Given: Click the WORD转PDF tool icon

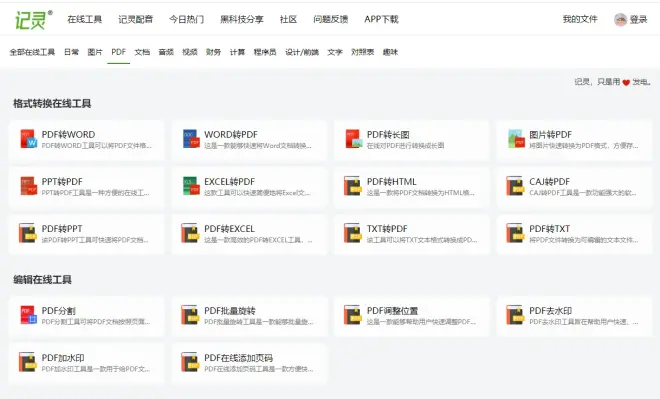Looking at the screenshot, I should [191, 139].
